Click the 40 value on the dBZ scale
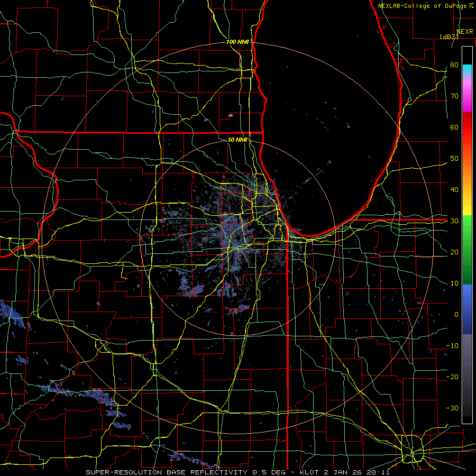Viewport: 476px width, 476px height. 454,190
